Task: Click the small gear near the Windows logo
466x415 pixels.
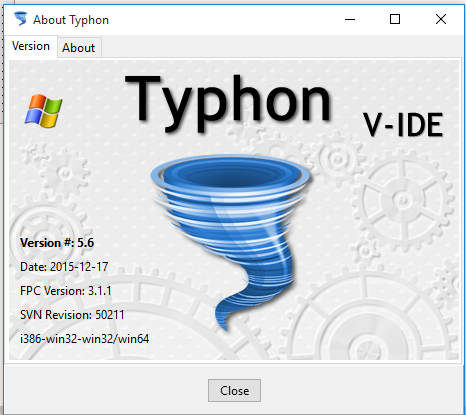Action: 64,173
